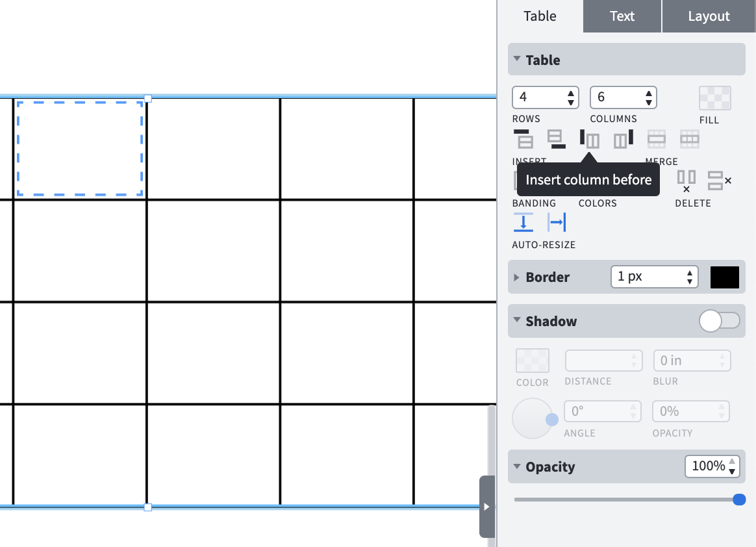Select the Insert row after icon
This screenshot has height=547, width=756.
(557, 138)
